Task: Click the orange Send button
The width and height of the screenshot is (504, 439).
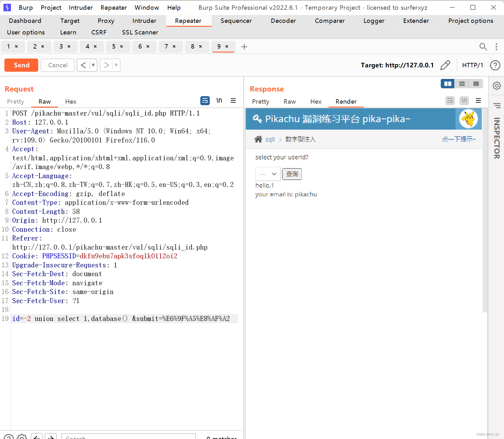Action: [x=21, y=65]
